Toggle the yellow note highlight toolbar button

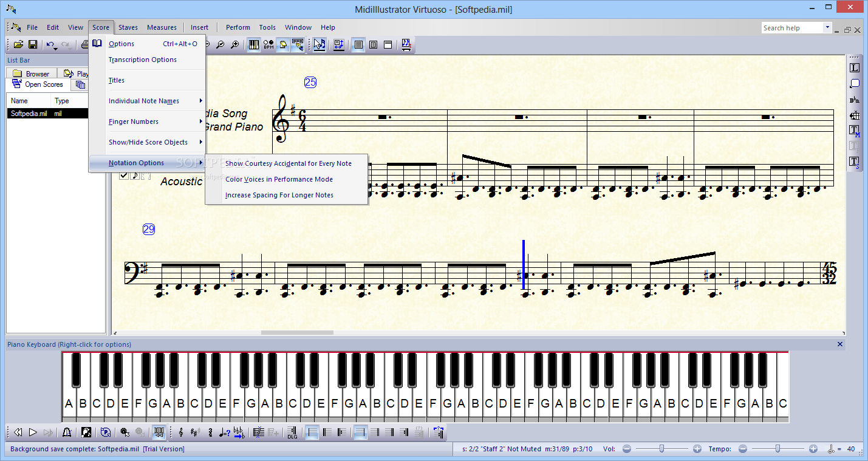coord(283,44)
